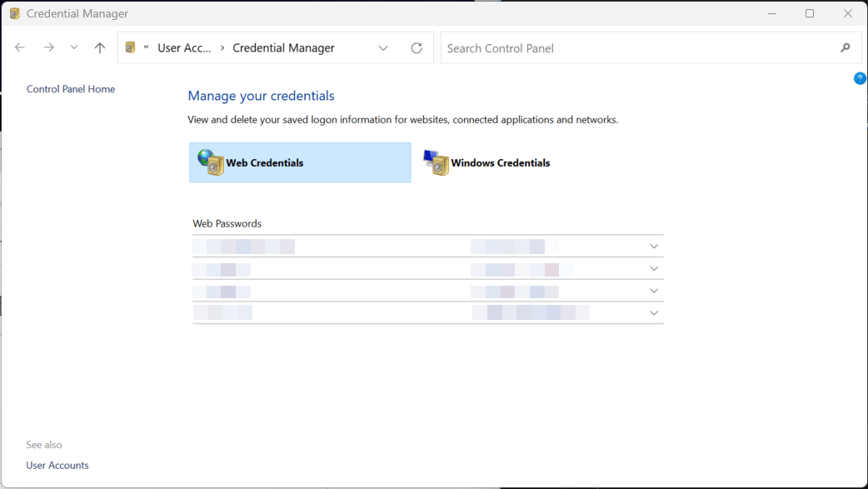Expand the first web password entry
This screenshot has height=489, width=868.
click(654, 247)
